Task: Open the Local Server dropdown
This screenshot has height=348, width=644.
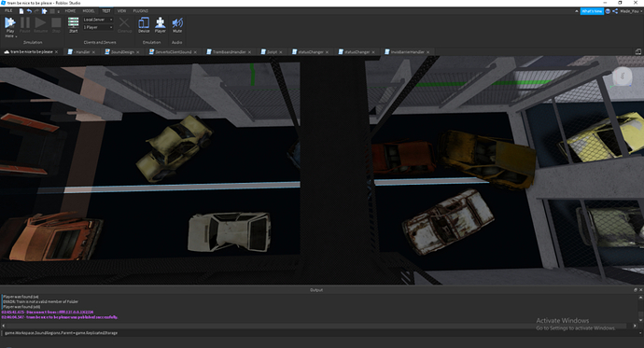Action: click(x=98, y=20)
